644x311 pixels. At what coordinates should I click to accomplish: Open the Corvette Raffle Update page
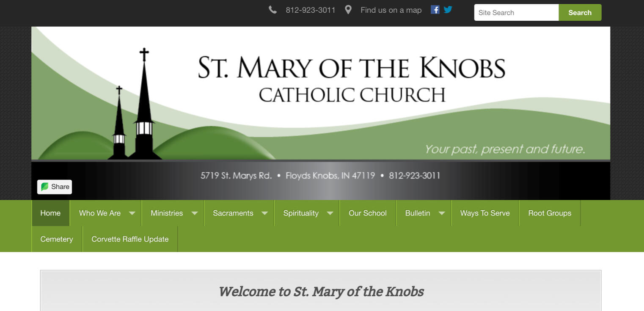[x=130, y=239]
